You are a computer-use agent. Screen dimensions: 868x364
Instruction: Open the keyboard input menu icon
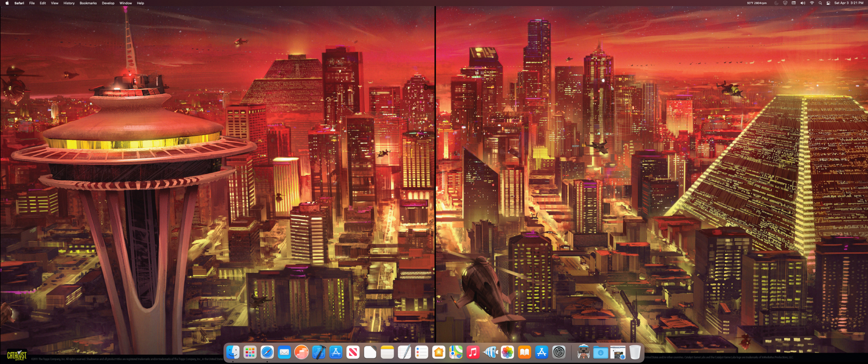(x=794, y=3)
